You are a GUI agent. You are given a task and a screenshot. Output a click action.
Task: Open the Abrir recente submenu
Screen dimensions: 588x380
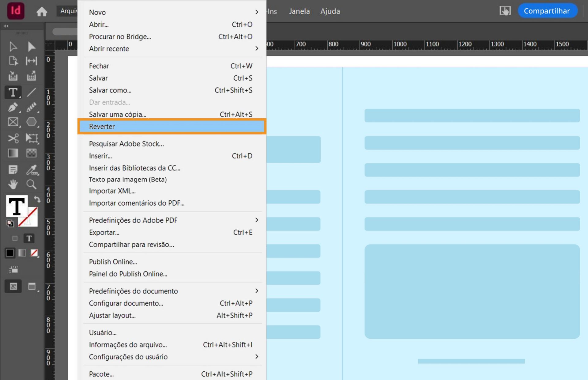(257, 48)
